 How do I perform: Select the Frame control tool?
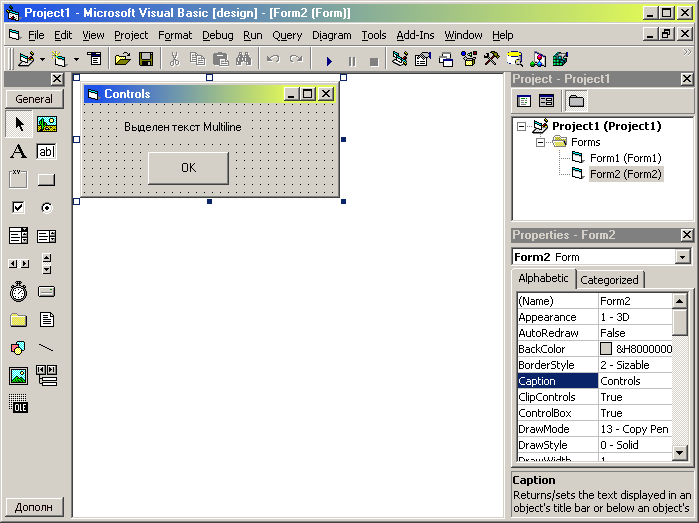18,180
